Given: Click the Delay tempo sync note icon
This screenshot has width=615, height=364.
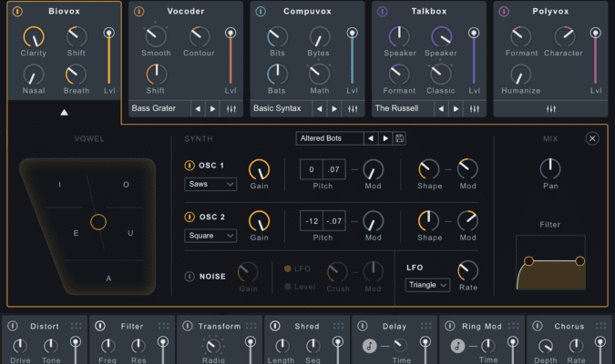Looking at the screenshot, I should point(370,346).
